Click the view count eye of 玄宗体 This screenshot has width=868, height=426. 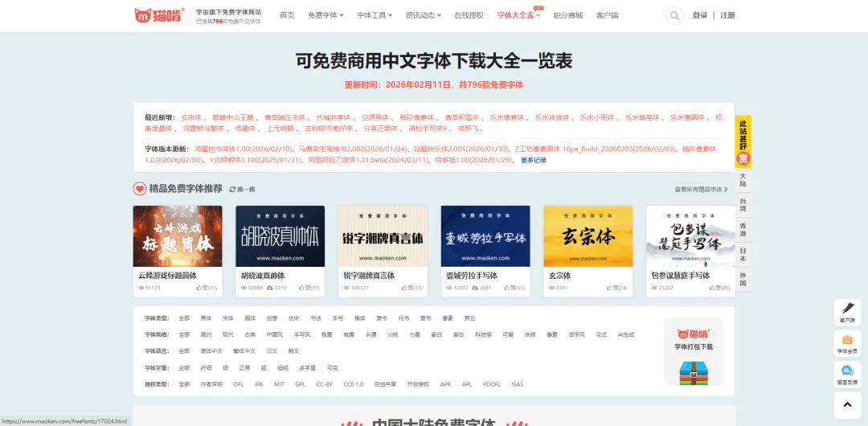pyautogui.click(x=551, y=288)
